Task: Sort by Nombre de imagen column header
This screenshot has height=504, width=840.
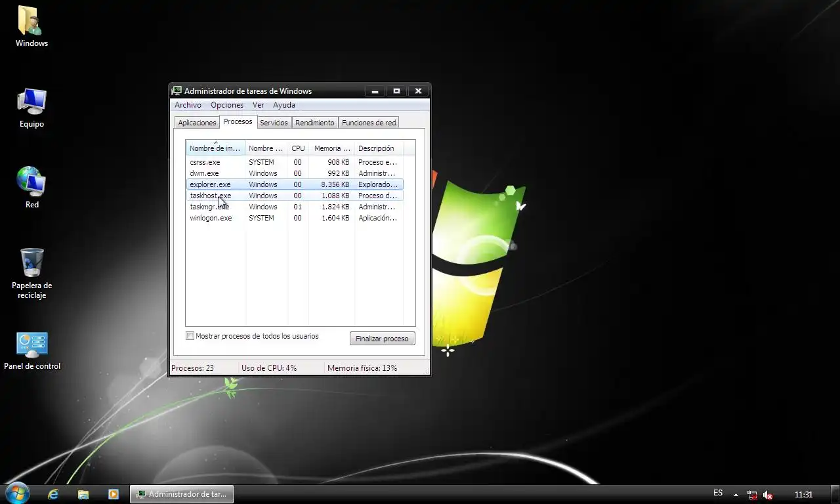Action: 215,148
